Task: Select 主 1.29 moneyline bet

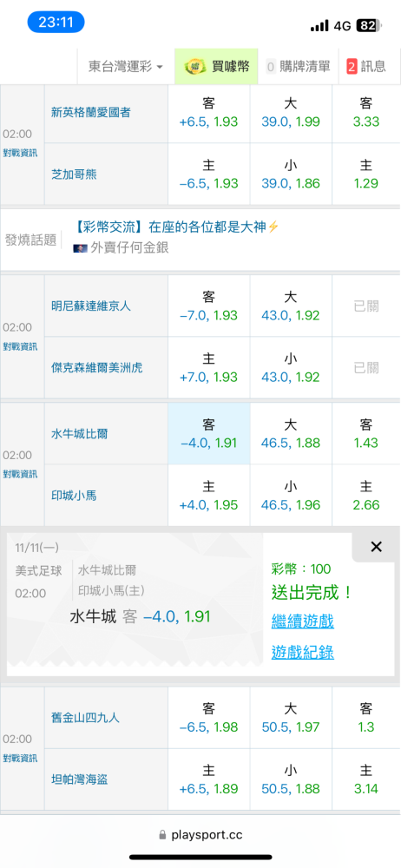Action: [x=366, y=174]
